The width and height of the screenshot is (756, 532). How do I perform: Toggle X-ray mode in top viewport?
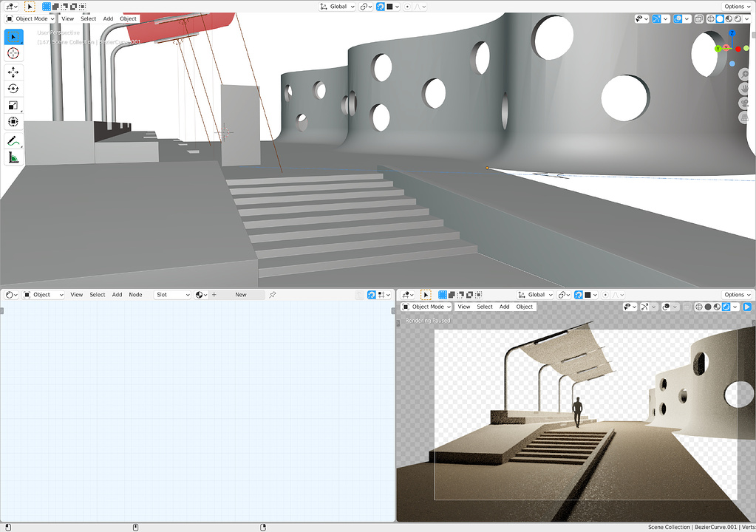[698, 18]
